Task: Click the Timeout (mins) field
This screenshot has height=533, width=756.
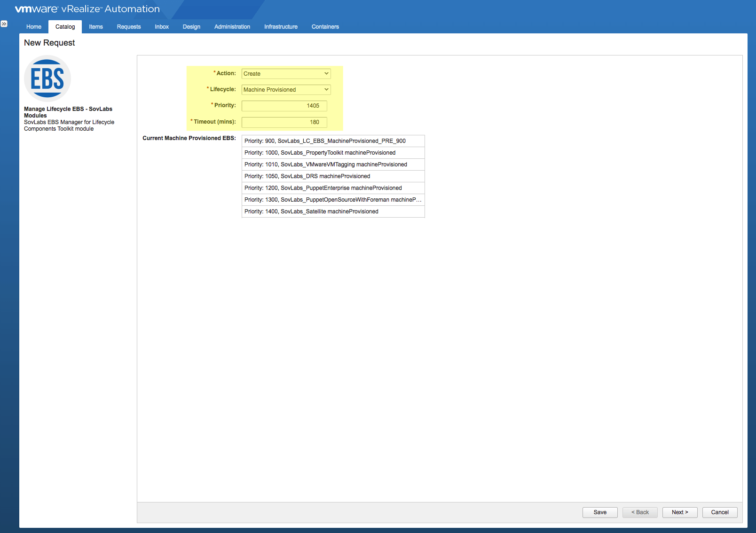Action: [284, 122]
